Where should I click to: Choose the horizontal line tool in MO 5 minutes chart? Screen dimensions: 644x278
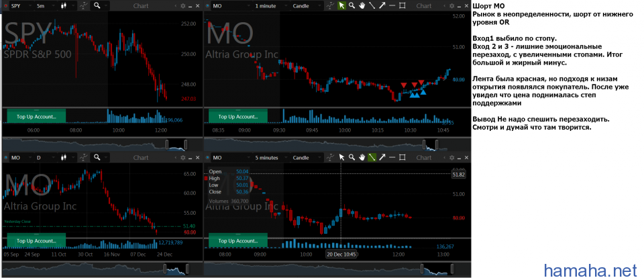click(x=392, y=158)
